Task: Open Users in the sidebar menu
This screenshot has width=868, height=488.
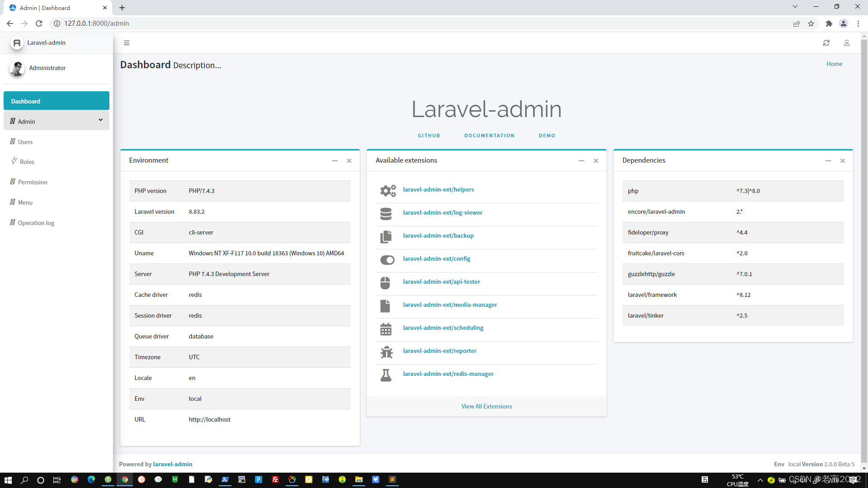Action: pos(57,142)
